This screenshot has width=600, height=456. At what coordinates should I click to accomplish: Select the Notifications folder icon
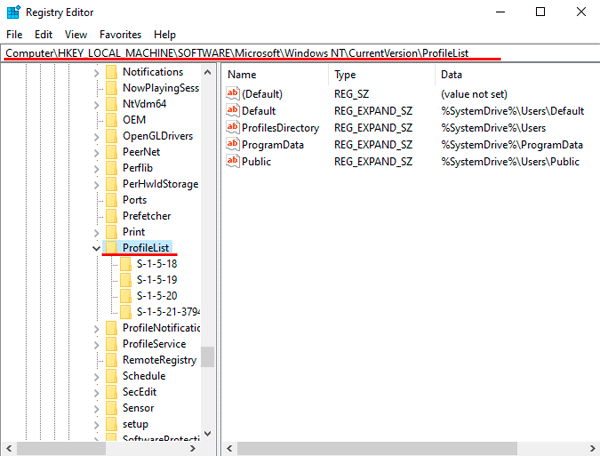111,72
